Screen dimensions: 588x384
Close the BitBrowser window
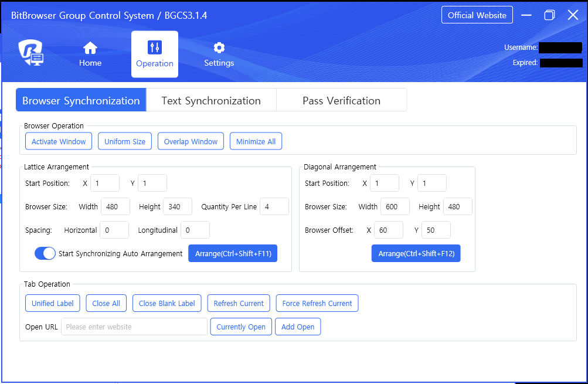click(x=573, y=15)
